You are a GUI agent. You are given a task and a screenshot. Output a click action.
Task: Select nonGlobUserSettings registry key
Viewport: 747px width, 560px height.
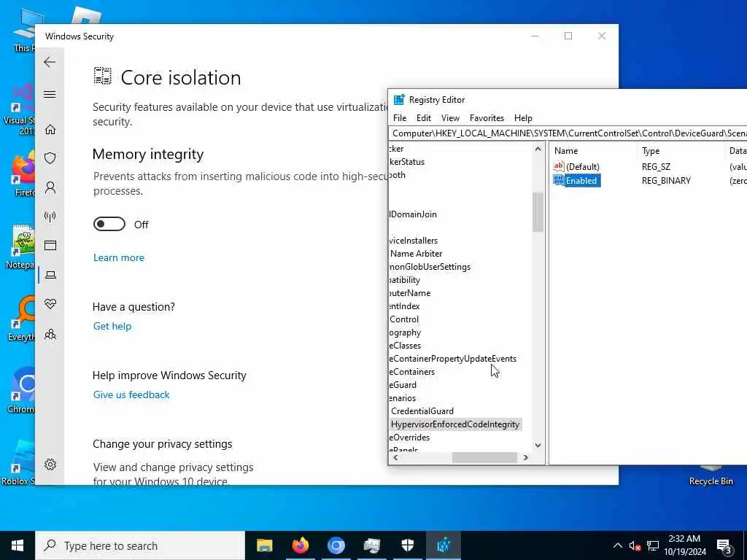click(430, 267)
